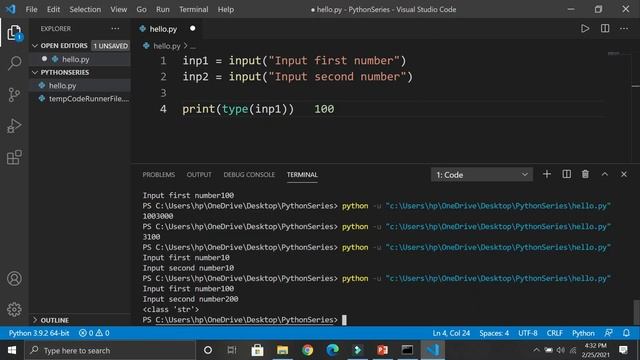Open the Run and Debug view

click(14, 126)
